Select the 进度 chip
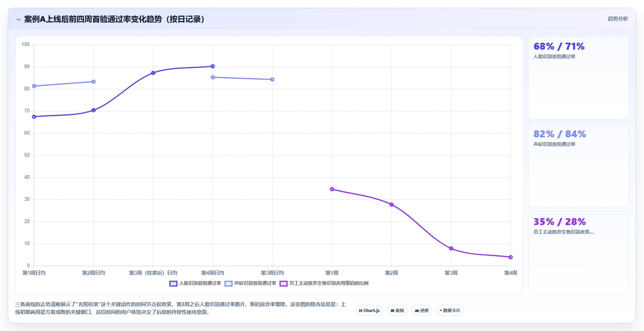 [422, 310]
